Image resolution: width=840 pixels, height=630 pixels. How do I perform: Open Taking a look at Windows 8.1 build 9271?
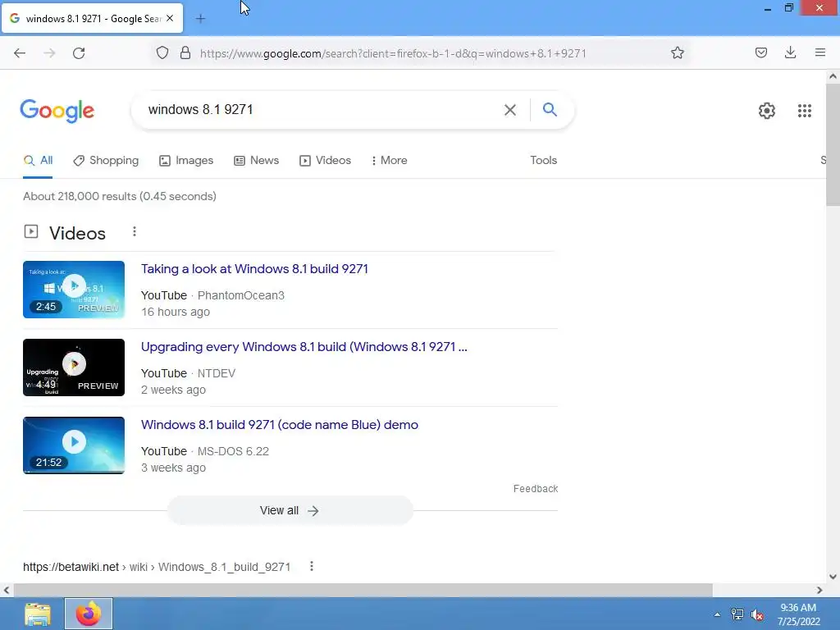pyautogui.click(x=254, y=269)
